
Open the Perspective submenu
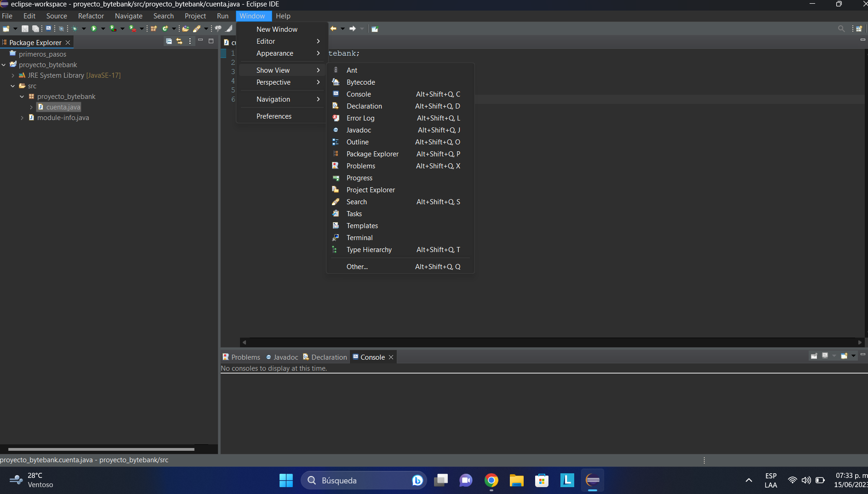coord(281,82)
